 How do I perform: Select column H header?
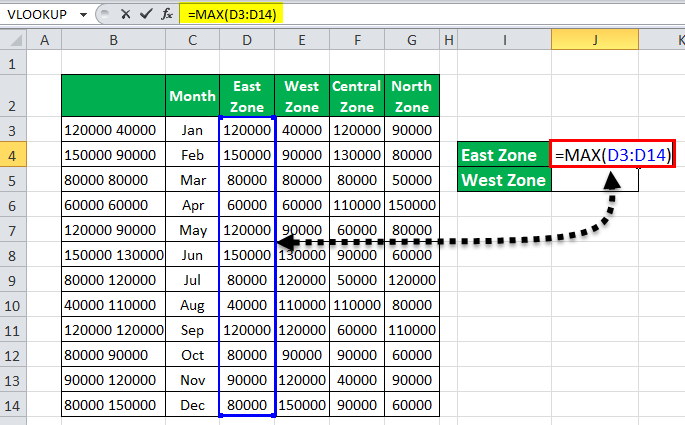[448, 40]
